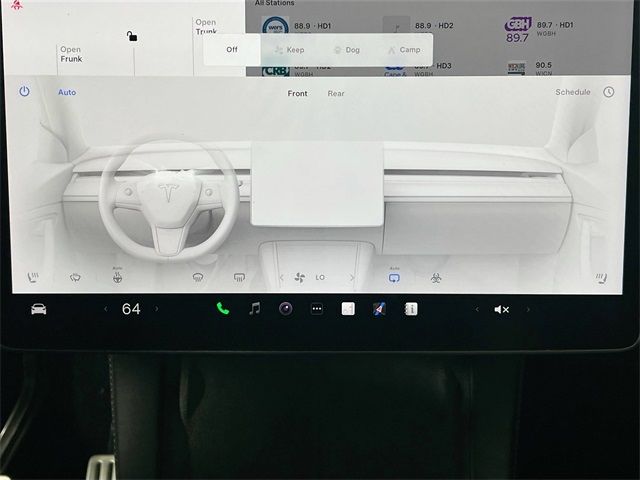The height and width of the screenshot is (480, 640).
Task: Tap Open Trunk
Action: click(x=206, y=27)
